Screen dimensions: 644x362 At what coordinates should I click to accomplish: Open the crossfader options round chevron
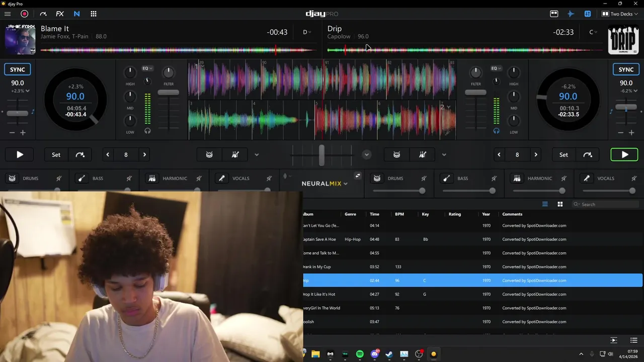point(367,155)
